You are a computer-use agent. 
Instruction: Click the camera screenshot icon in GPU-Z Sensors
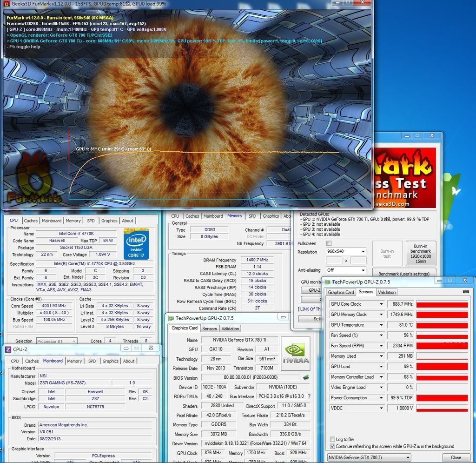[466, 292]
